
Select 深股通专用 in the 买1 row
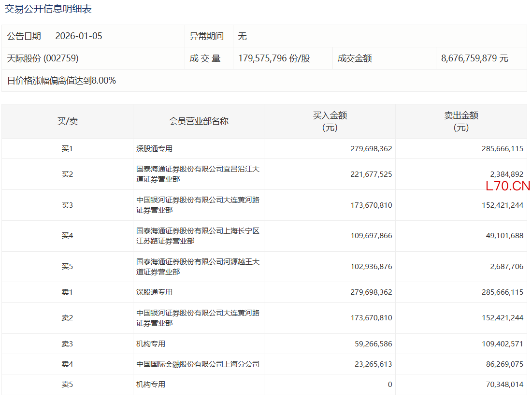pyautogui.click(x=154, y=149)
